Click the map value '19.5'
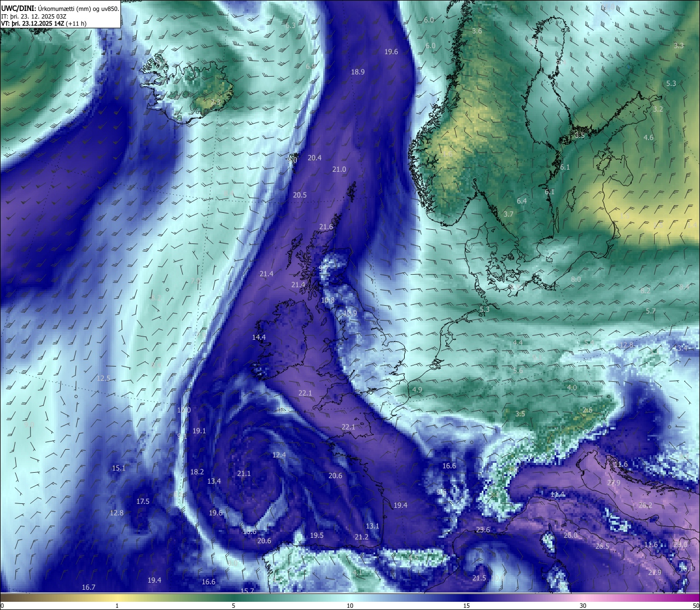The height and width of the screenshot is (610, 700). [317, 536]
